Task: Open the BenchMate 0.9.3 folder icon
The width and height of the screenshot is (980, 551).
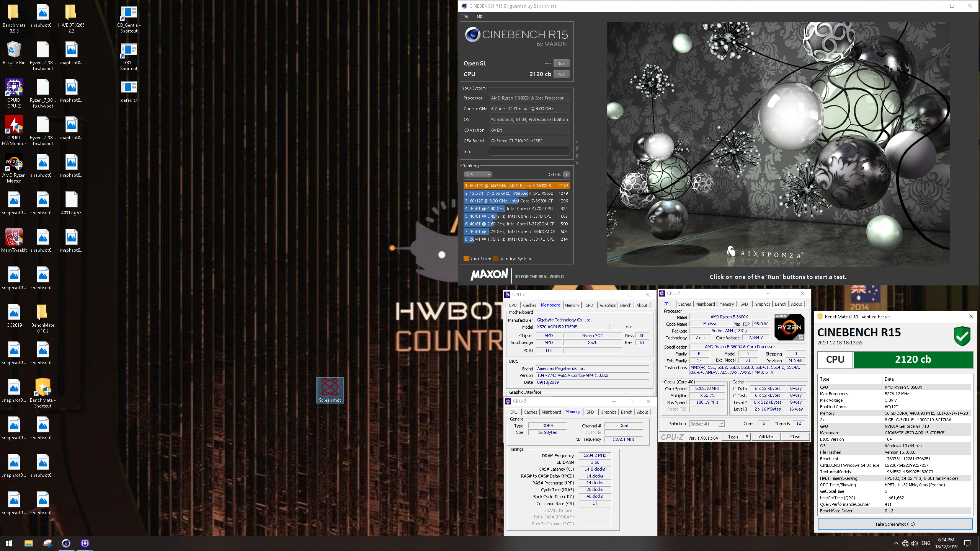Action: click(14, 18)
